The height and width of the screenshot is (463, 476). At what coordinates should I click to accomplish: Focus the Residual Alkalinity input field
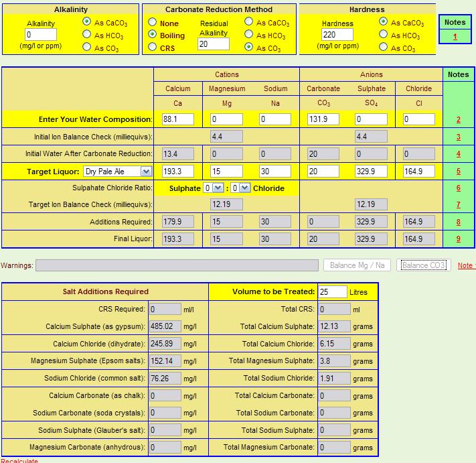(214, 44)
